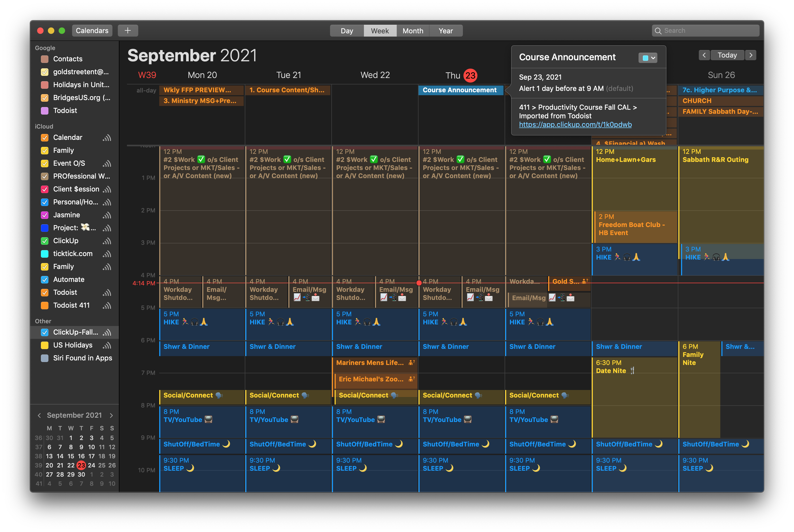Open event calendar color dropdown in popover

[648, 58]
